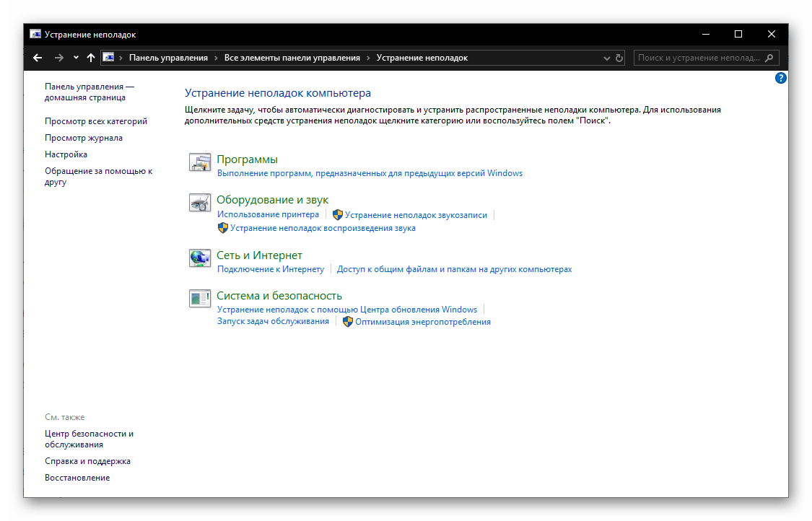This screenshot has height=521, width=812.
Task: Click the Оборудование и звук printer icon
Action: (200, 203)
